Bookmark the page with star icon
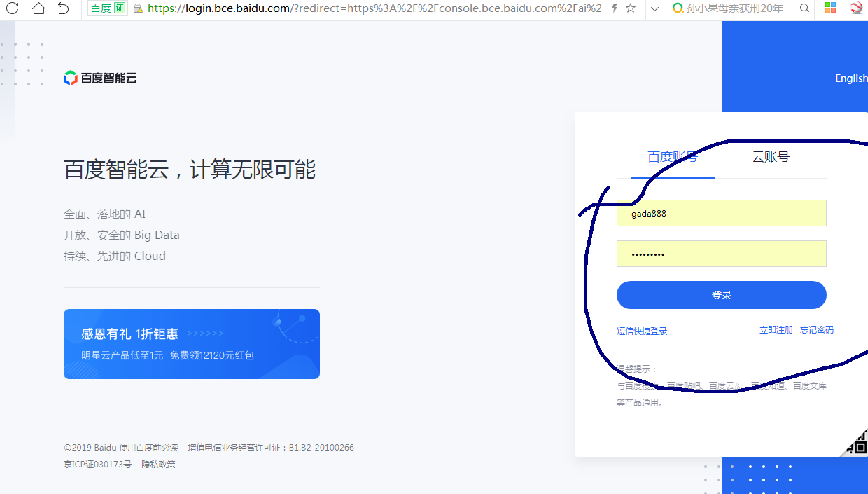 click(631, 8)
